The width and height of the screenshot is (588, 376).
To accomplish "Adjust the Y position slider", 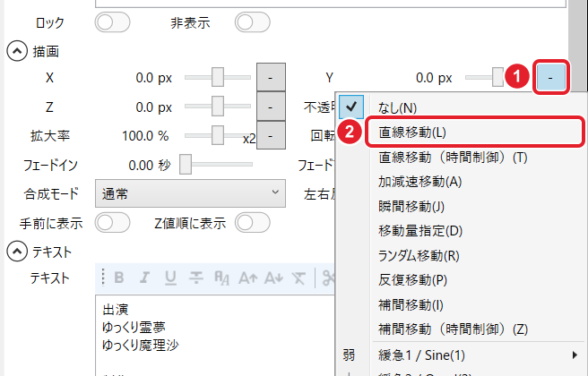I will coord(485,77).
